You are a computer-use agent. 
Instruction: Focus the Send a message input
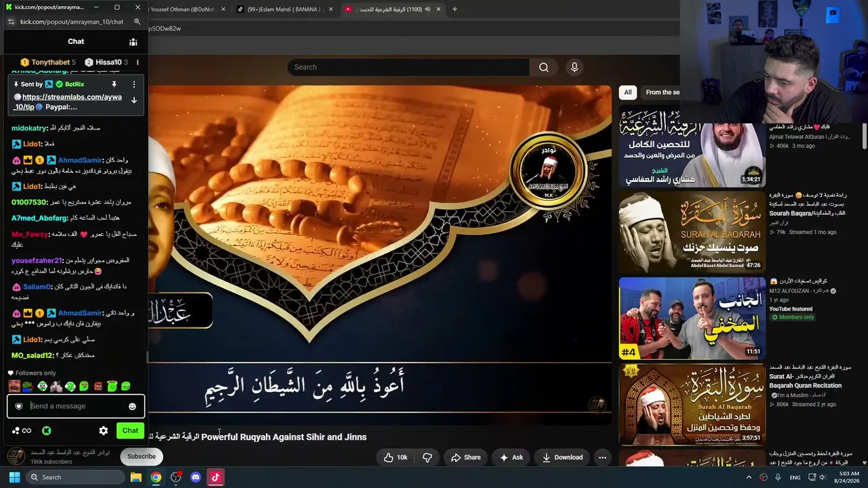tap(75, 407)
